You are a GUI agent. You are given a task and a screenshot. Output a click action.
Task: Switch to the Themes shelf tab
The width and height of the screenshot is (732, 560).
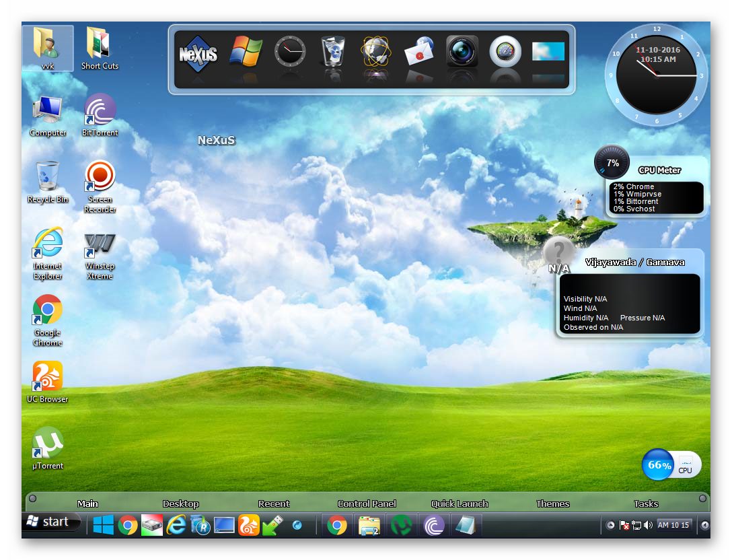(553, 503)
